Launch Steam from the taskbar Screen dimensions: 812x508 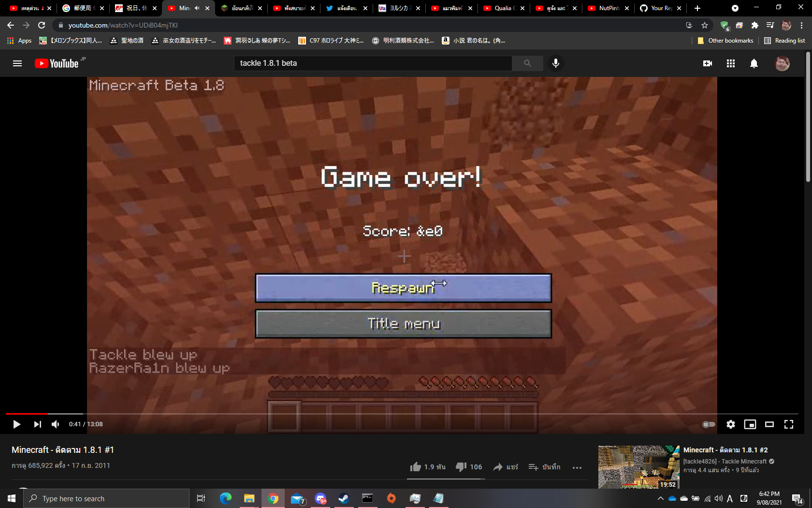(344, 498)
